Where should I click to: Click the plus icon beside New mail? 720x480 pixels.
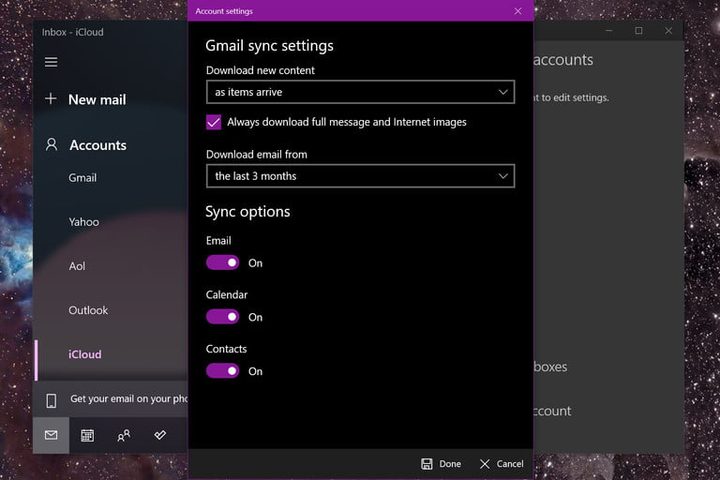coord(51,98)
